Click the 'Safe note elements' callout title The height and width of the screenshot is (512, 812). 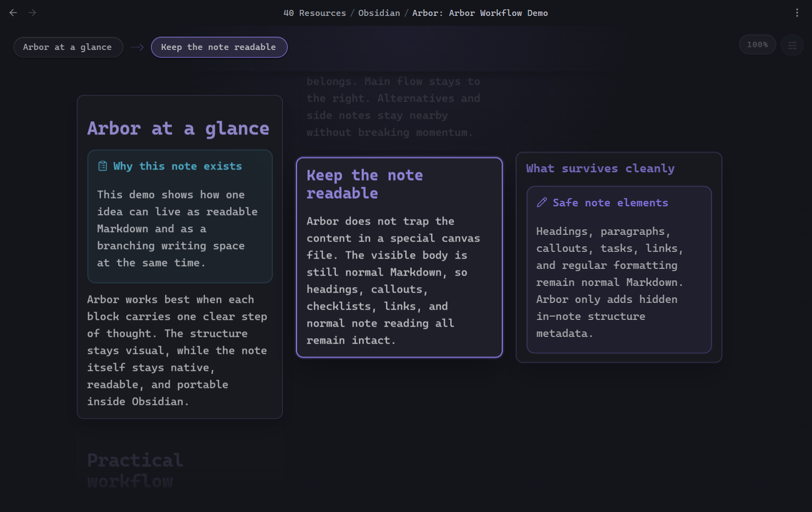pyautogui.click(x=611, y=202)
